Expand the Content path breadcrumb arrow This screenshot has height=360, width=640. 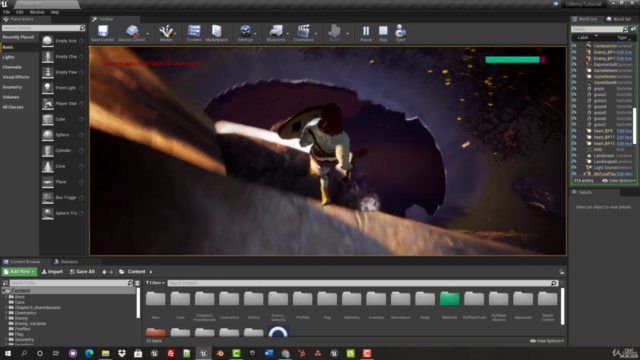pos(151,272)
